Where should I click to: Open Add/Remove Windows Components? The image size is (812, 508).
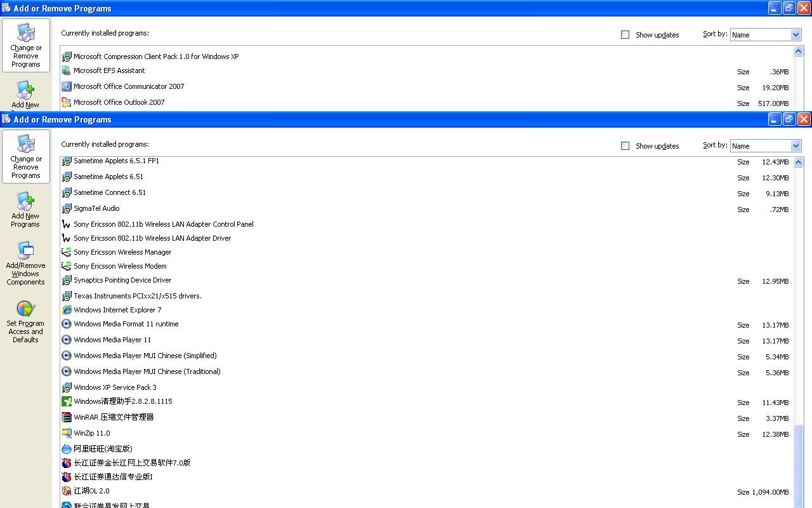(x=25, y=264)
